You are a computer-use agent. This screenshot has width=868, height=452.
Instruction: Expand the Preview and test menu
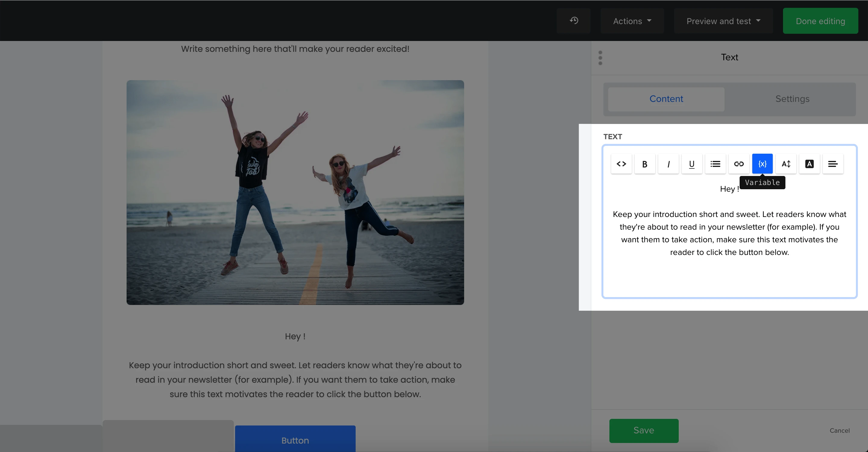point(723,21)
